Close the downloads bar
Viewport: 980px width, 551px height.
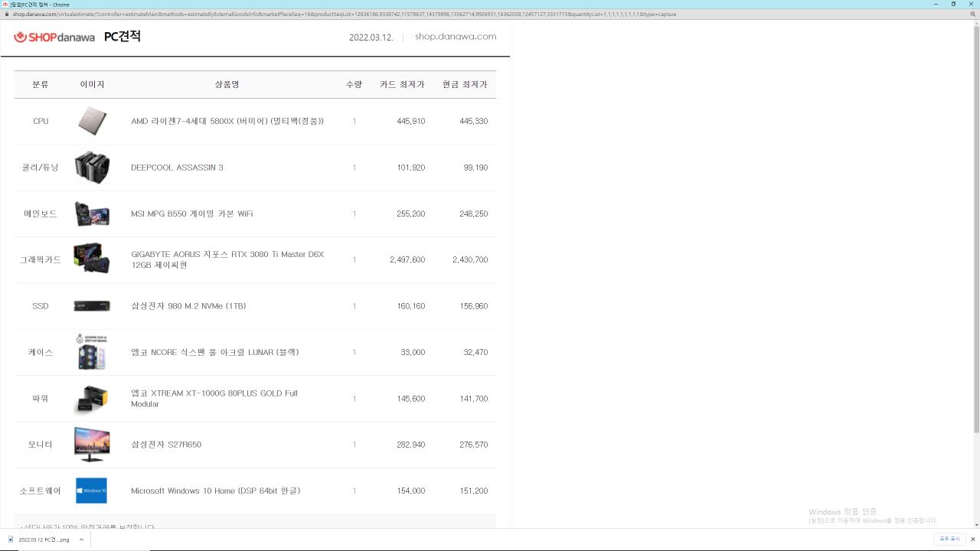tap(972, 540)
